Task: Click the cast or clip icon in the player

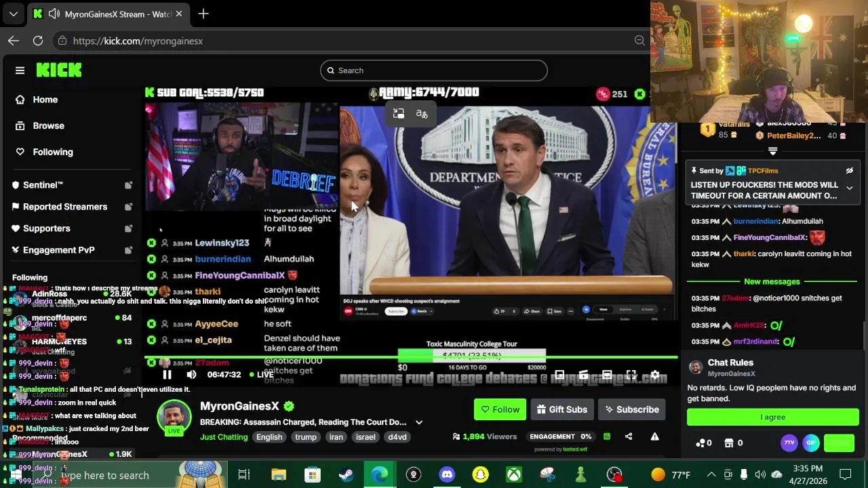Action: [583, 374]
